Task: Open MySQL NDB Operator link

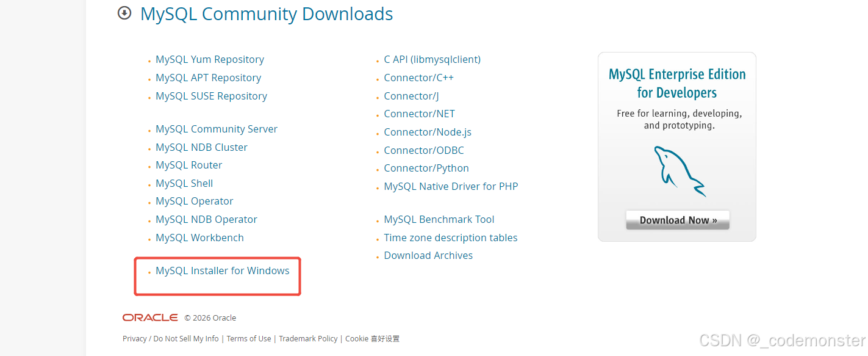Action: 206,219
